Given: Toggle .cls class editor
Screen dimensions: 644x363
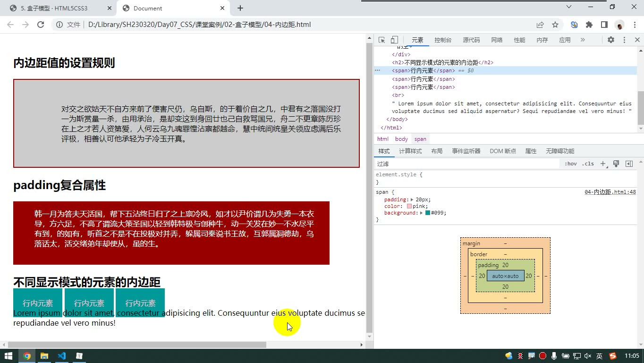Looking at the screenshot, I should 588,164.
